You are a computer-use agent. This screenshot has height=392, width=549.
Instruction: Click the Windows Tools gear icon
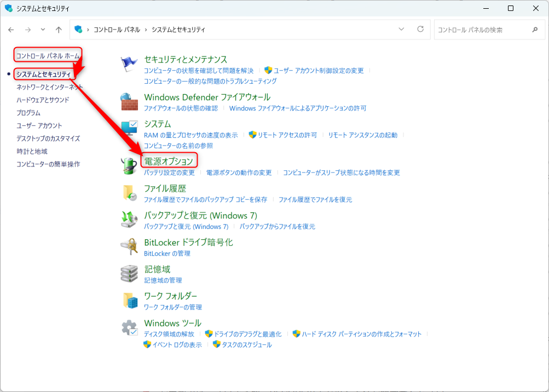point(130,328)
